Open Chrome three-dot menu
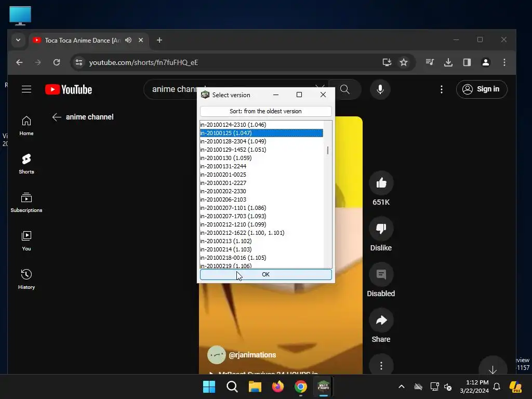This screenshot has height=399, width=532. (504, 62)
